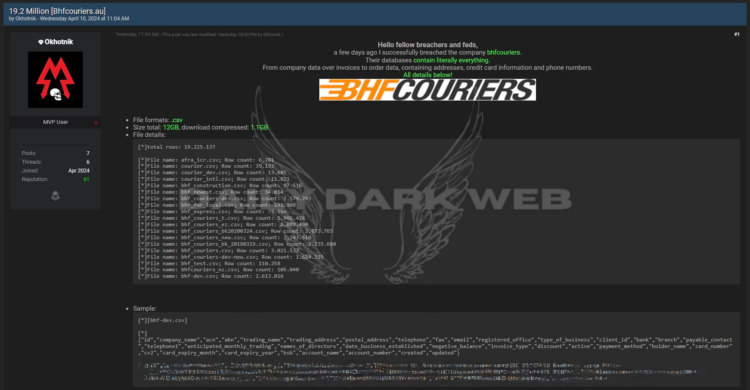750x390 pixels.
Task: Click the green bhfcouriers link in post
Action: tap(504, 53)
